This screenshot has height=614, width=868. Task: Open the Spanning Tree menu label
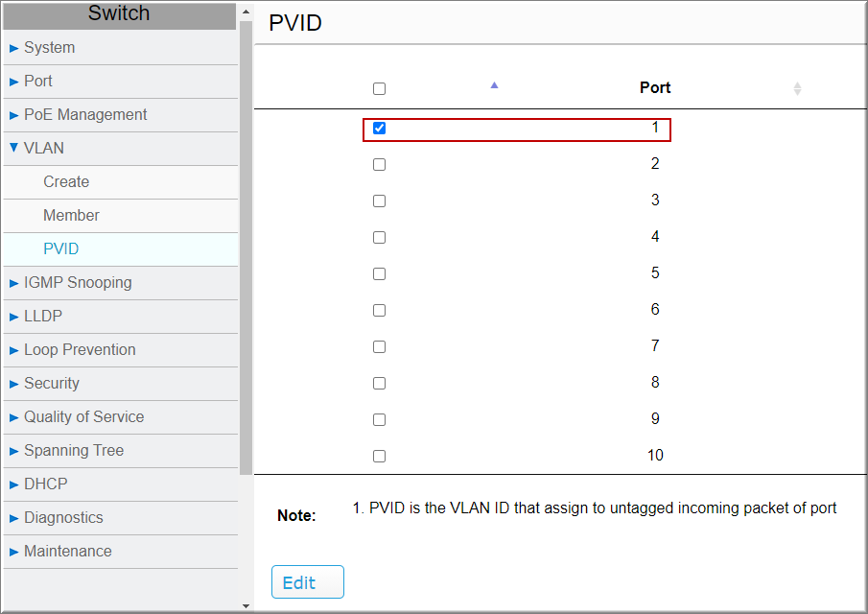[x=74, y=451]
